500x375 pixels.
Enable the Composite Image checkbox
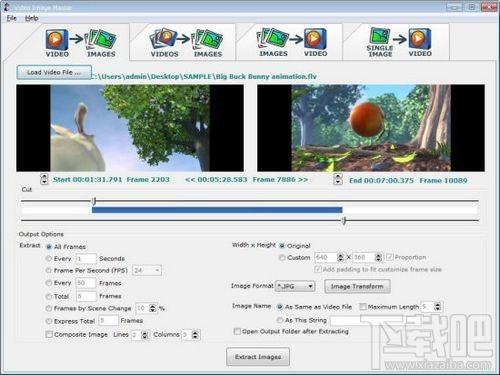49,334
